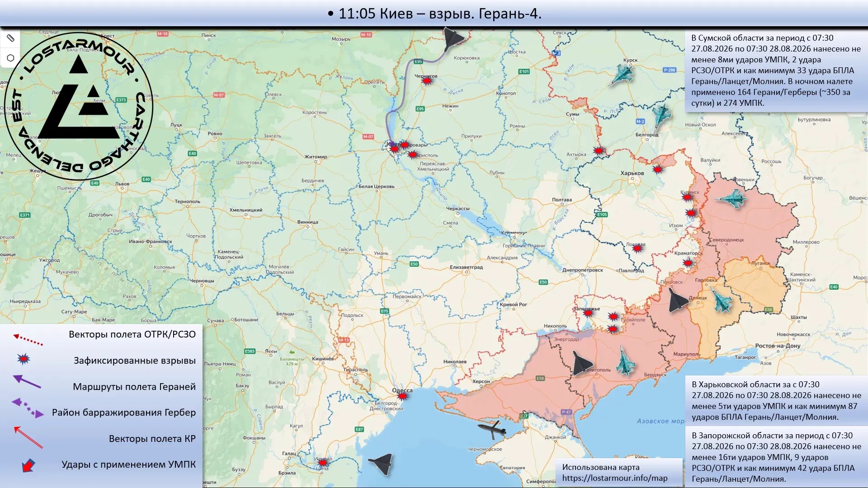Click the explosion marker at Чернигов

tap(427, 81)
